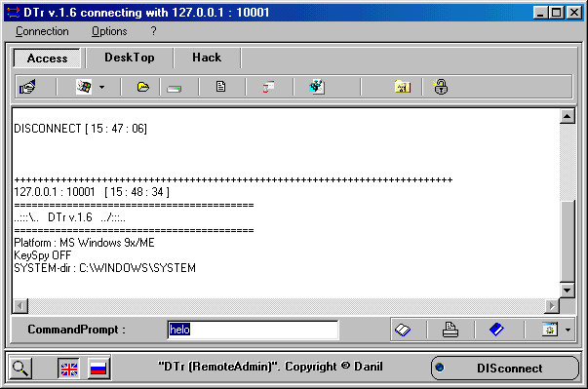Open the Connection menu
Image resolution: width=588 pixels, height=389 pixels.
tap(42, 31)
